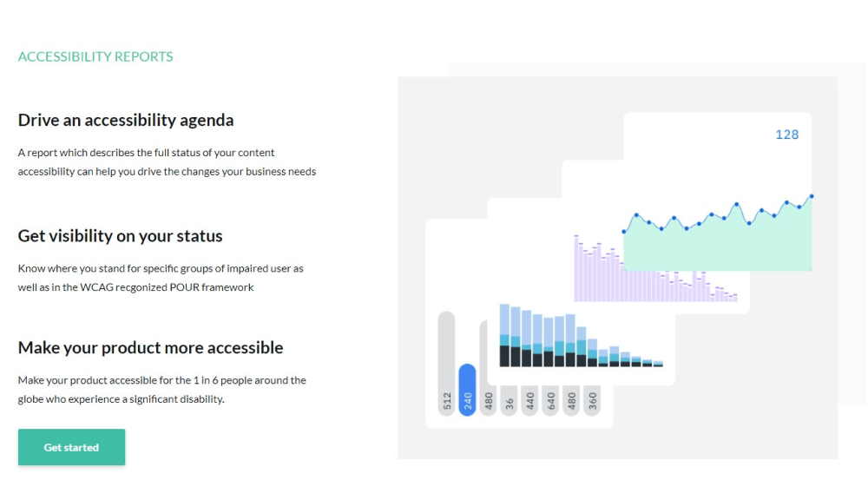Click the paragraph about 1 in 6 people

(161, 390)
